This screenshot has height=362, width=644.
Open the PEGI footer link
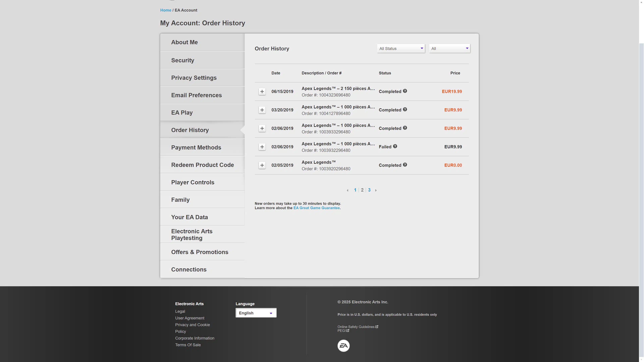click(341, 330)
